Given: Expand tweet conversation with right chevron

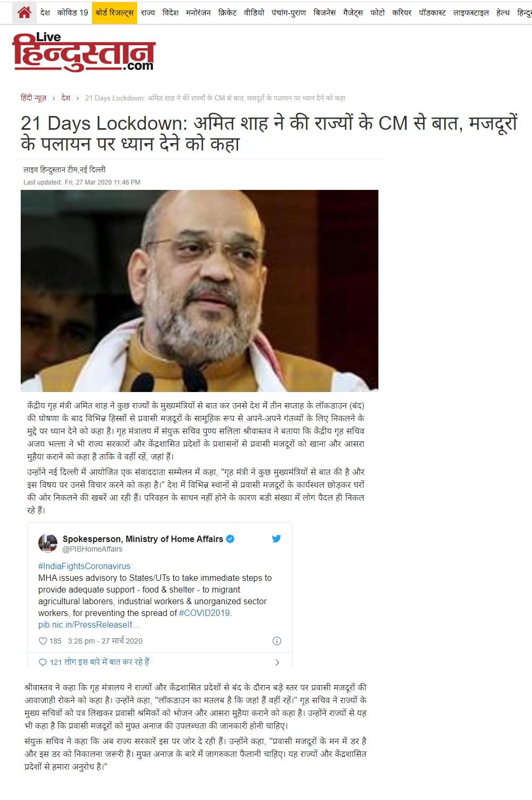Looking at the screenshot, I should 277,662.
